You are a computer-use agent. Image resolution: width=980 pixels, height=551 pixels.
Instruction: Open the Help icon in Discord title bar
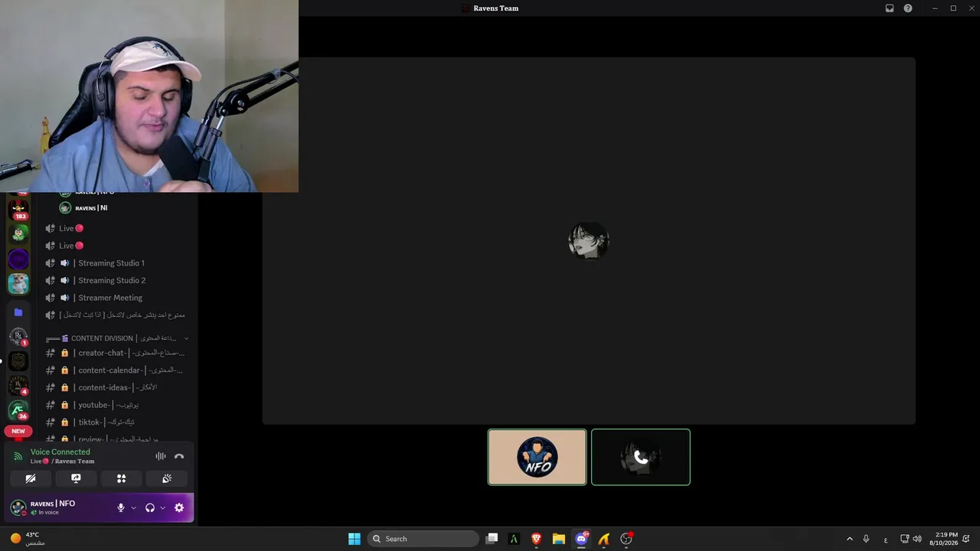(x=908, y=8)
